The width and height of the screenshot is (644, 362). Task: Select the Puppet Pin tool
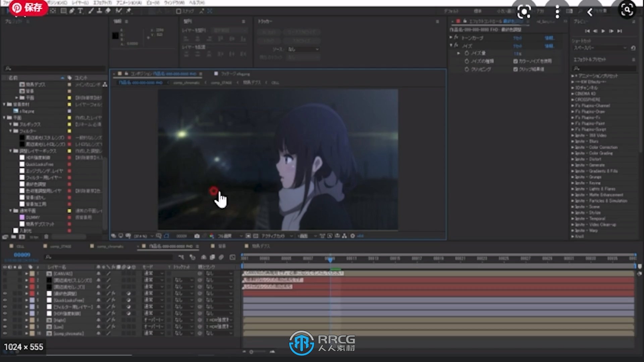pyautogui.click(x=128, y=11)
